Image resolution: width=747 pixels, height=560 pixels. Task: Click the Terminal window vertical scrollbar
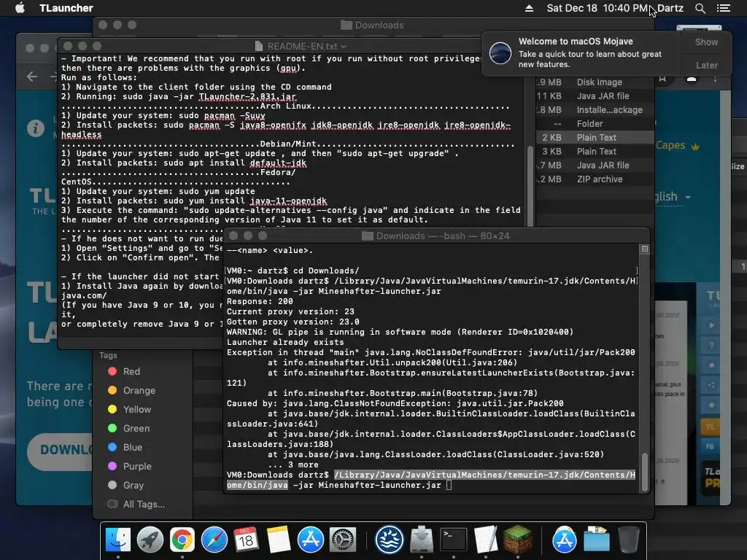[645, 472]
